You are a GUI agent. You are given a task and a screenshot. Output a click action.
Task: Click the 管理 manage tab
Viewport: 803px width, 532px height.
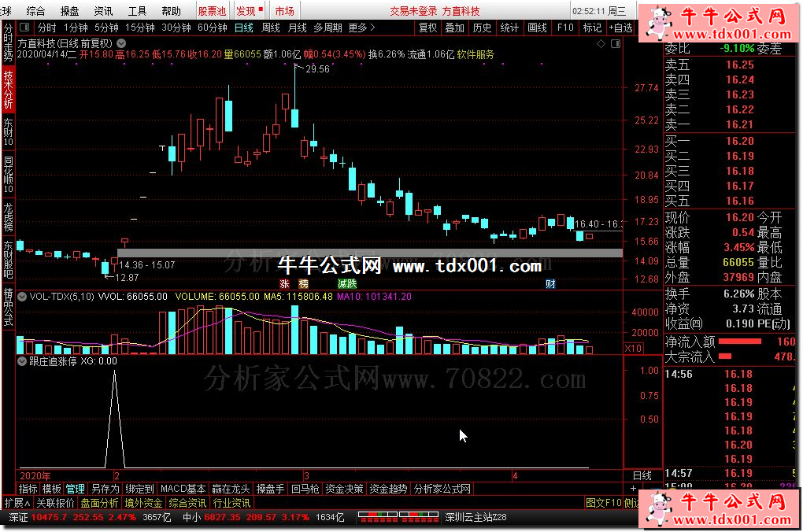point(75,489)
